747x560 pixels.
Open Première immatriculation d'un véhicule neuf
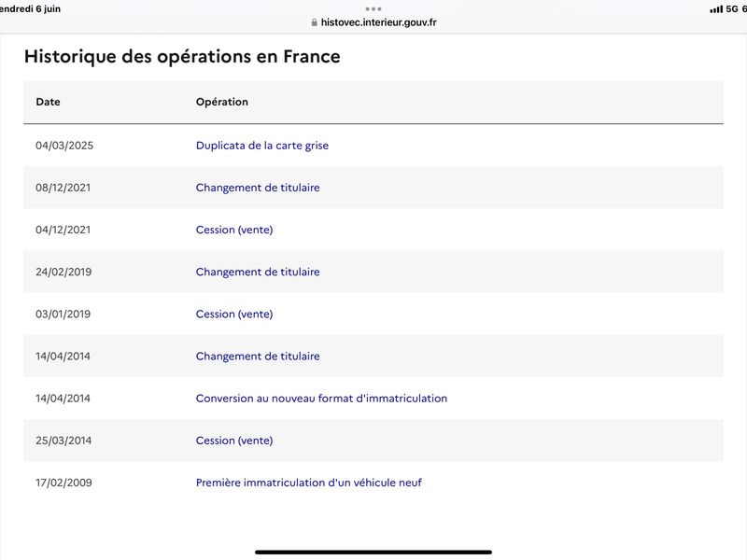(x=309, y=483)
